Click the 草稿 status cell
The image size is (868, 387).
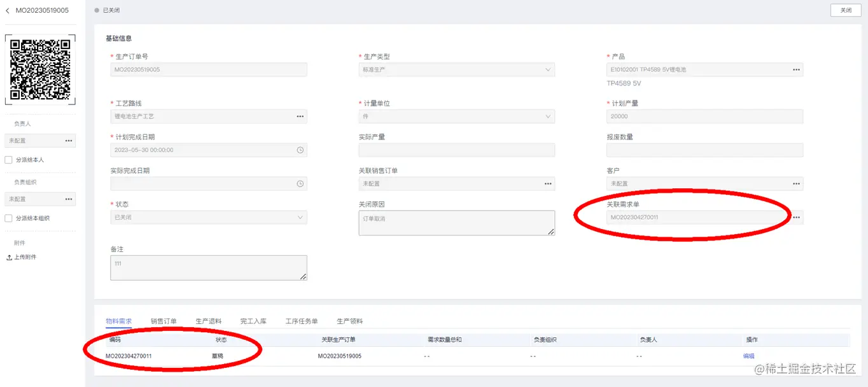(x=218, y=356)
